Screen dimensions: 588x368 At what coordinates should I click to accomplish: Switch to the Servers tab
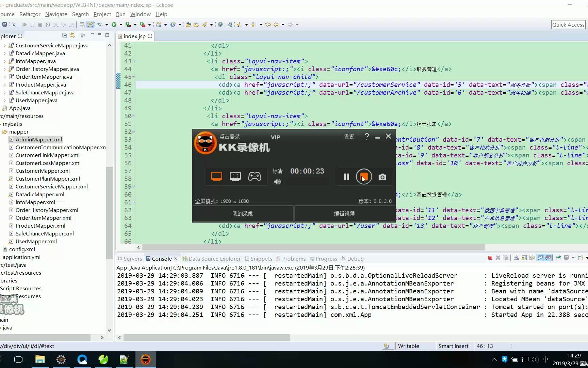click(130, 259)
